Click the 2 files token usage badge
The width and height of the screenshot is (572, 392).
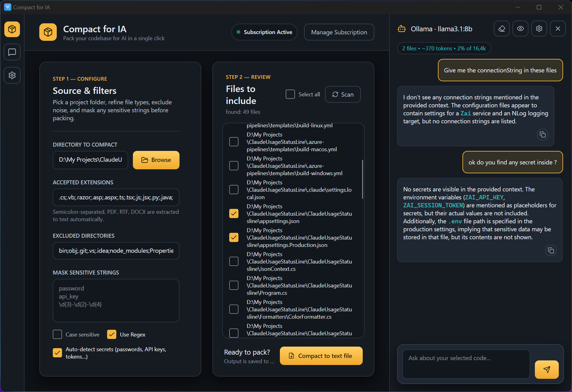pyautogui.click(x=444, y=48)
